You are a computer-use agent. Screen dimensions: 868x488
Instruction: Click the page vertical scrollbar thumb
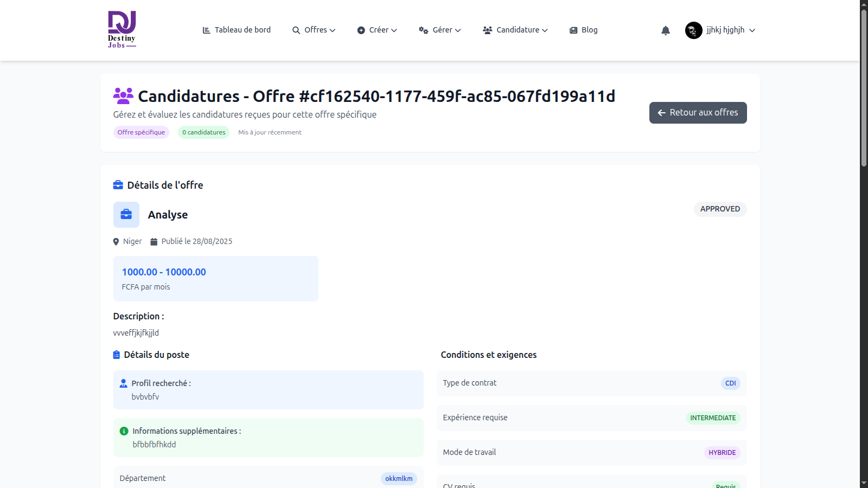click(864, 87)
